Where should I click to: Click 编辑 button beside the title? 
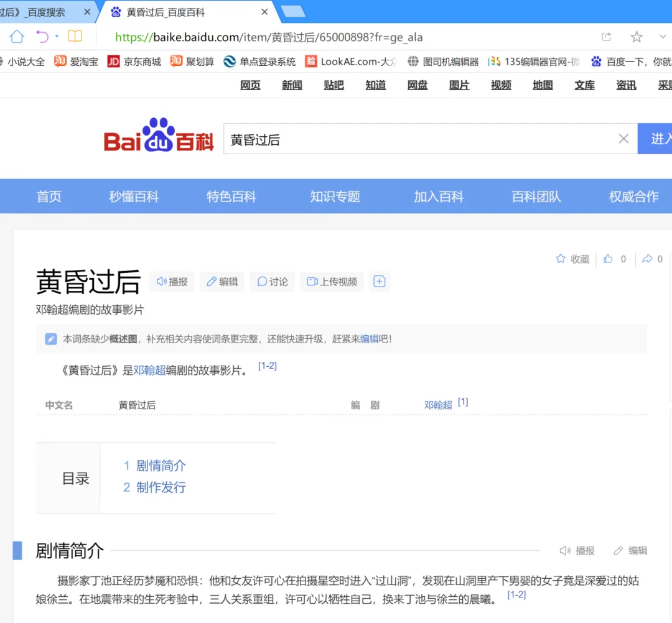tap(222, 282)
